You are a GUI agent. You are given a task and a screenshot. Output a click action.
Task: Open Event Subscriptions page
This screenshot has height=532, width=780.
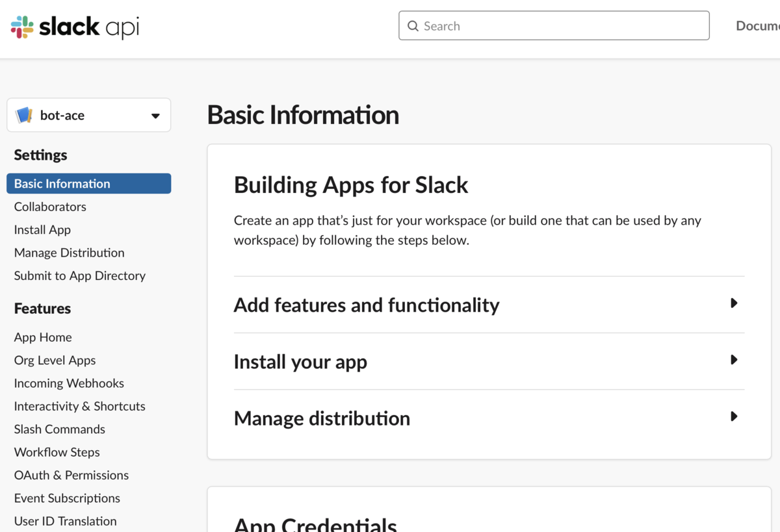[67, 498]
